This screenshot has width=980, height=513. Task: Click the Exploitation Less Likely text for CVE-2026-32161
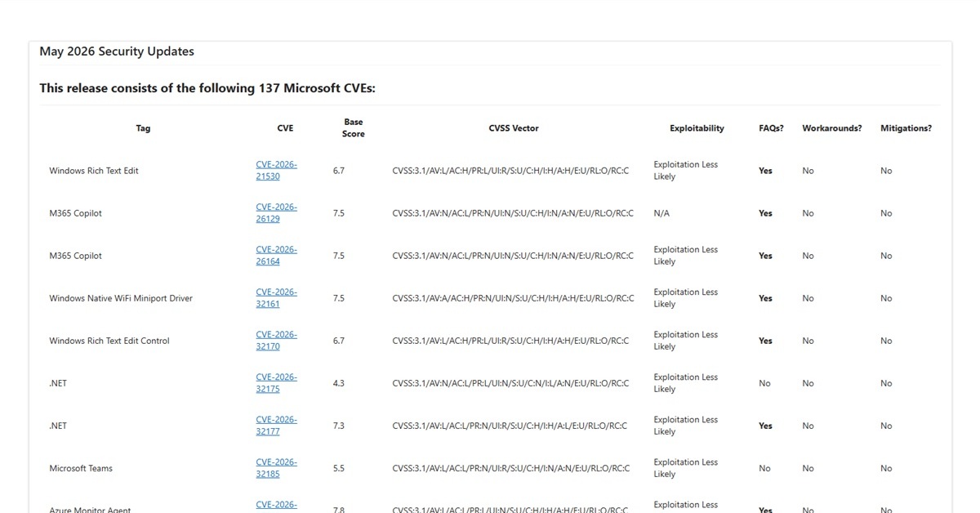click(x=686, y=298)
